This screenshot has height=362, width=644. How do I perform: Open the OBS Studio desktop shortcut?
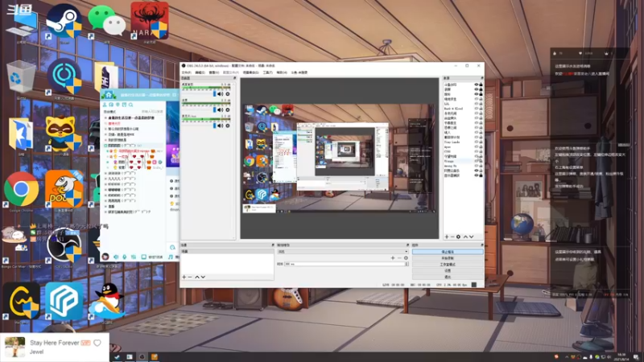click(64, 245)
